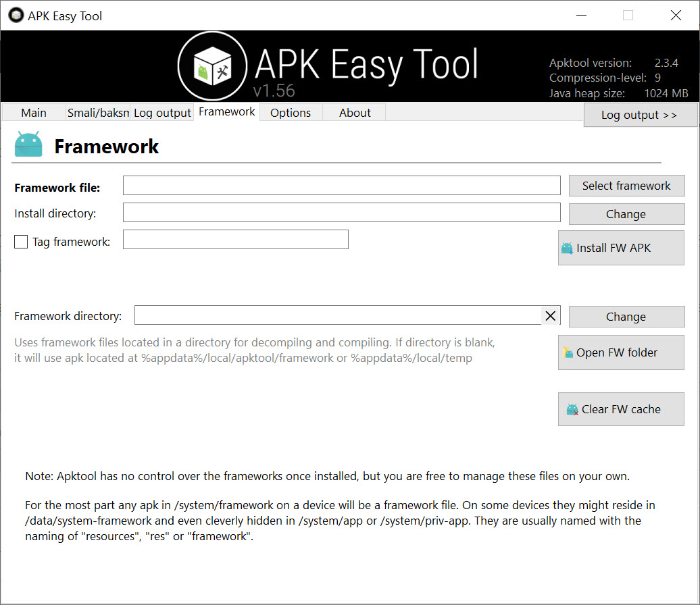Click the Select framework button
This screenshot has height=605, width=700.
626,186
